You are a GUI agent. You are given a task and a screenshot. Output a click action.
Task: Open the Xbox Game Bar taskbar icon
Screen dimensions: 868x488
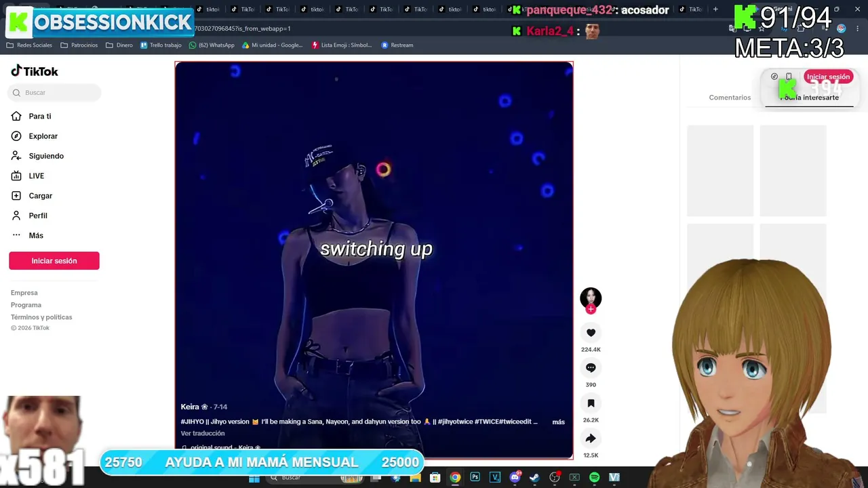point(574,478)
